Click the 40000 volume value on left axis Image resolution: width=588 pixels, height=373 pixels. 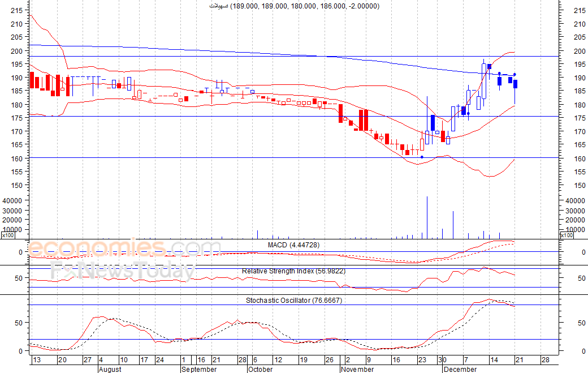point(12,201)
